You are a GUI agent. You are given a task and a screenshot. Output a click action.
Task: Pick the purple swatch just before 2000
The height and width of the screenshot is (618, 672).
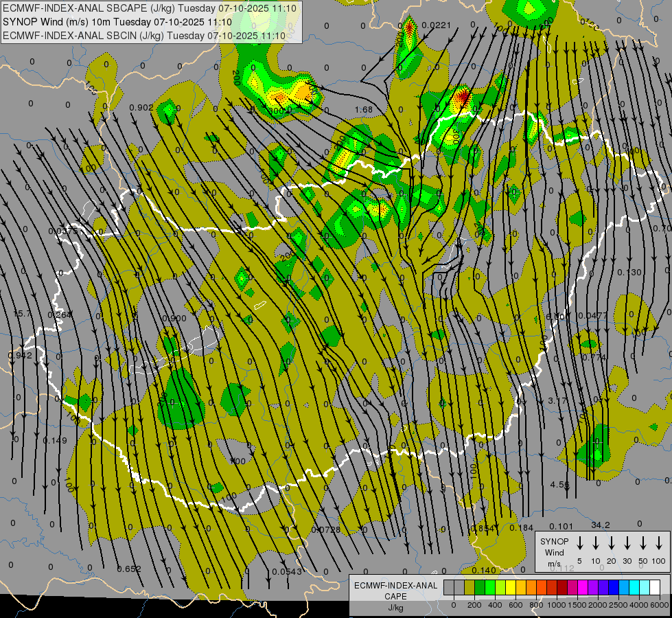coord(592,587)
